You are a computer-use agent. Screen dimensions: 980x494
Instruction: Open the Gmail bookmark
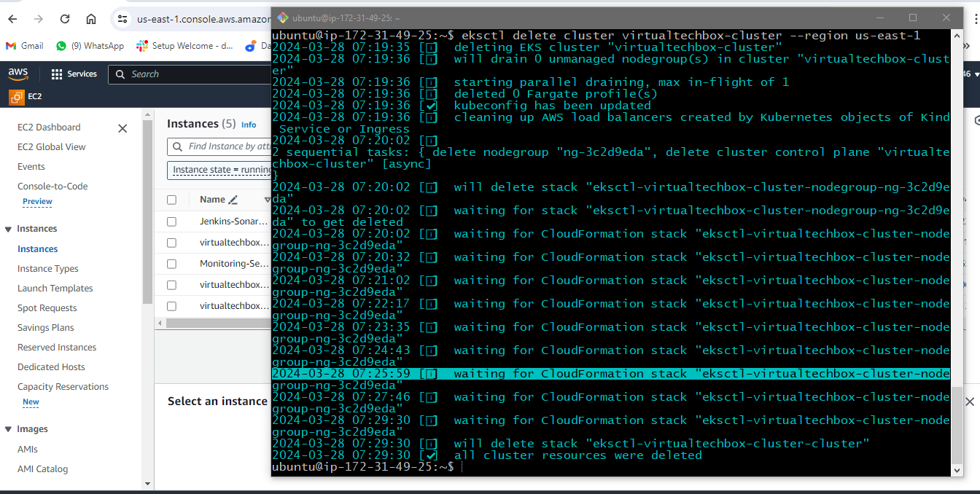click(25, 46)
